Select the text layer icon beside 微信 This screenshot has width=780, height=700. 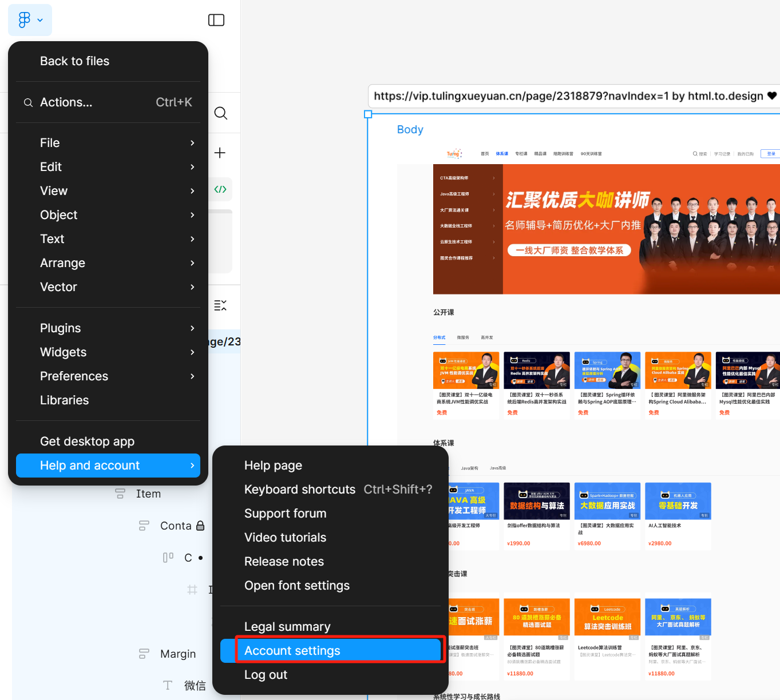coord(168,685)
